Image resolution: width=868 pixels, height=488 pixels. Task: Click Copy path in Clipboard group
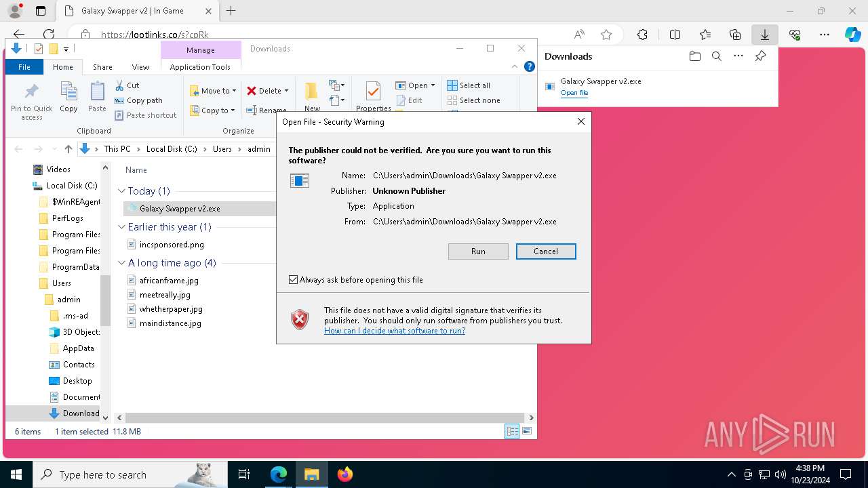138,100
